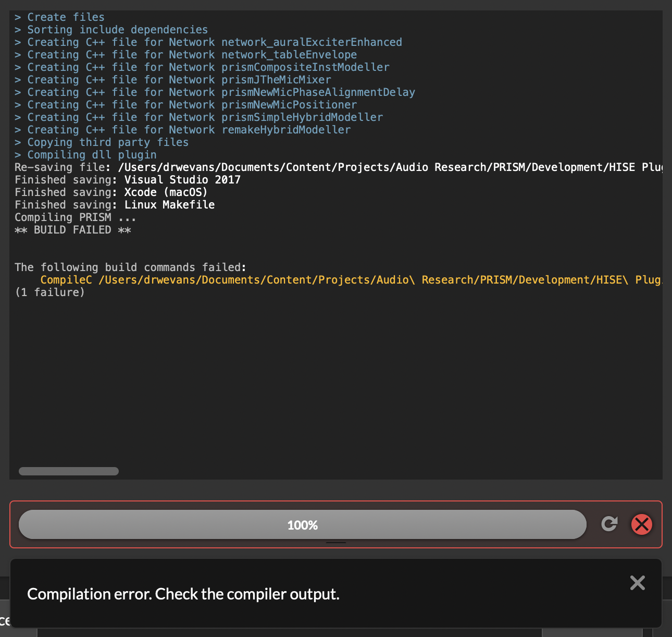Click the orange 'CompileC' failed command line
This screenshot has height=637, width=672.
pyautogui.click(x=352, y=280)
